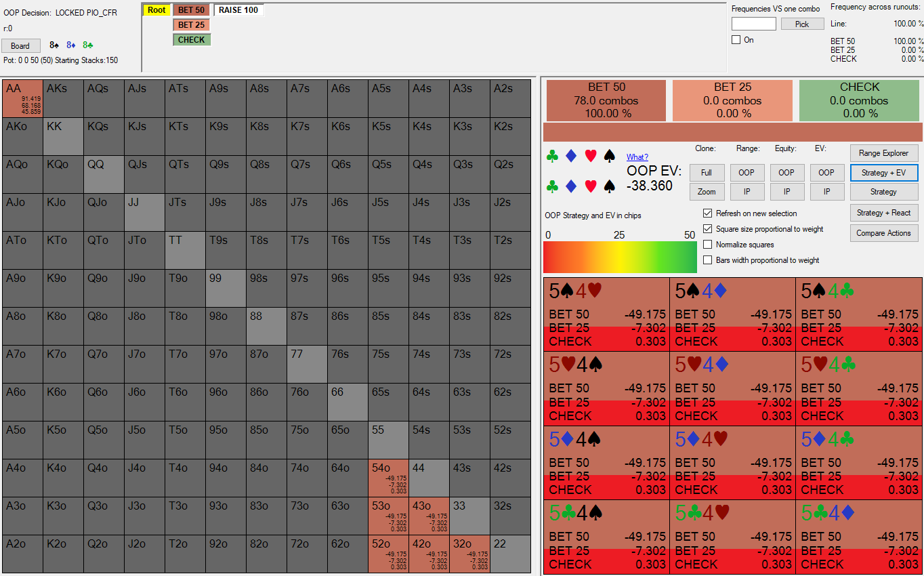Image resolution: width=924 pixels, height=576 pixels.
Task: Show OOP EV
Action: 826,173
